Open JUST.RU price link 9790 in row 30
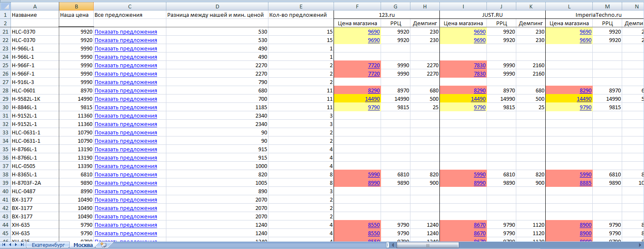Screen dimensions: 644x249 (x=479, y=107)
